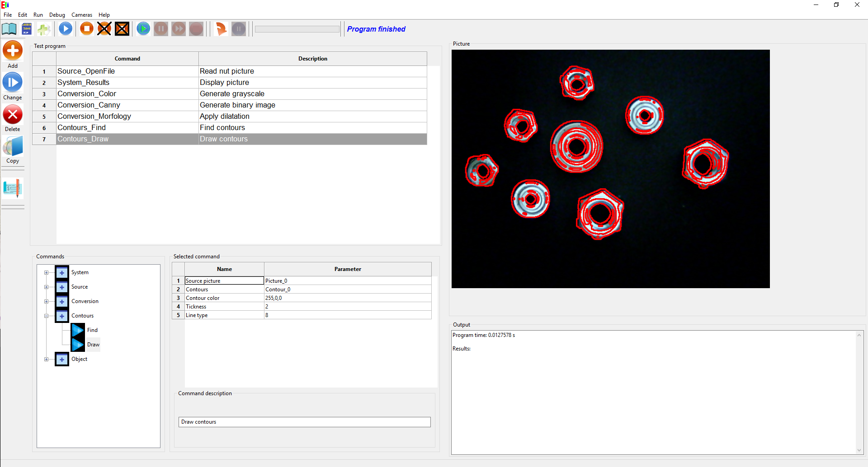This screenshot has width=868, height=467.
Task: Open the Debug menu
Action: 57,15
